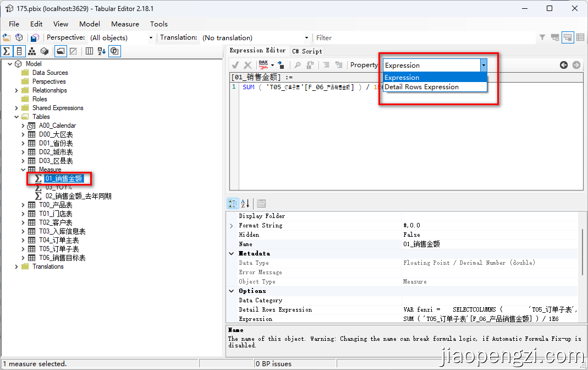The image size is (588, 370).
Task: Expand the A00_Calendar table
Action: click(23, 126)
